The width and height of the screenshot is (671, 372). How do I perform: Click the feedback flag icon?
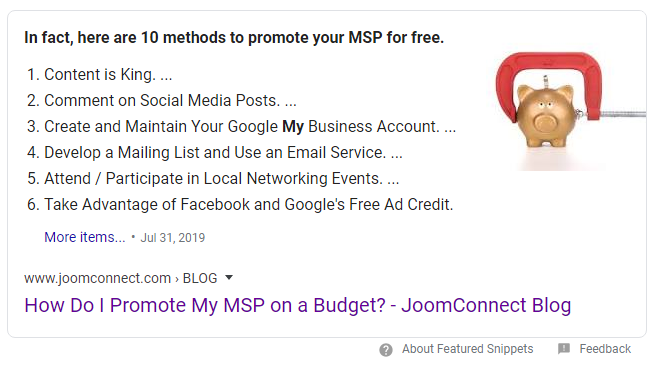coord(564,349)
